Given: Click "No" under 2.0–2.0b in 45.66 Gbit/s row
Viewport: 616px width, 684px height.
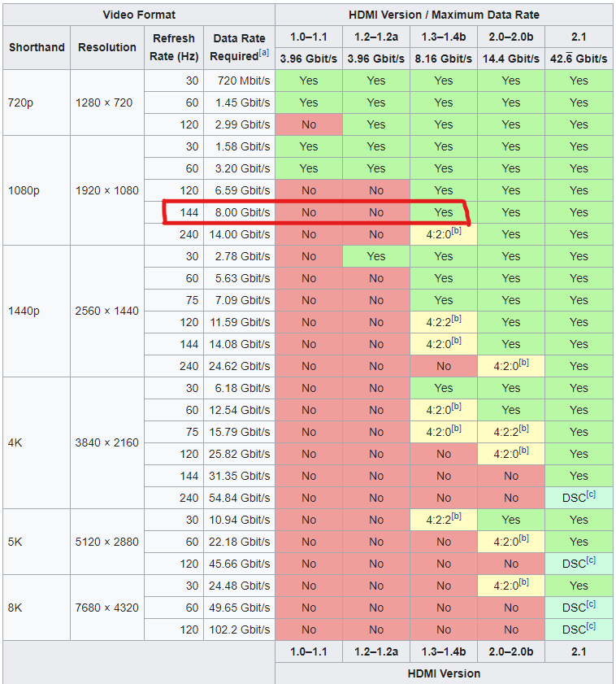Looking at the screenshot, I should (511, 564).
